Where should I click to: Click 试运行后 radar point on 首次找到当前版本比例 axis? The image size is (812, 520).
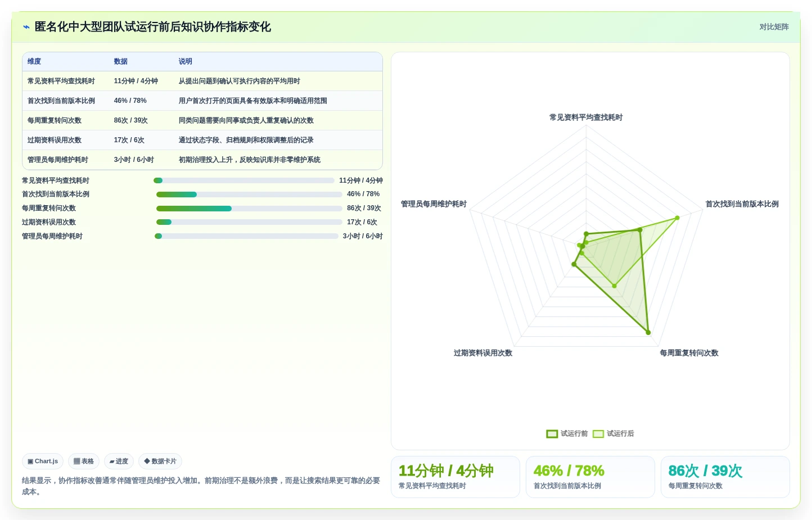(677, 218)
